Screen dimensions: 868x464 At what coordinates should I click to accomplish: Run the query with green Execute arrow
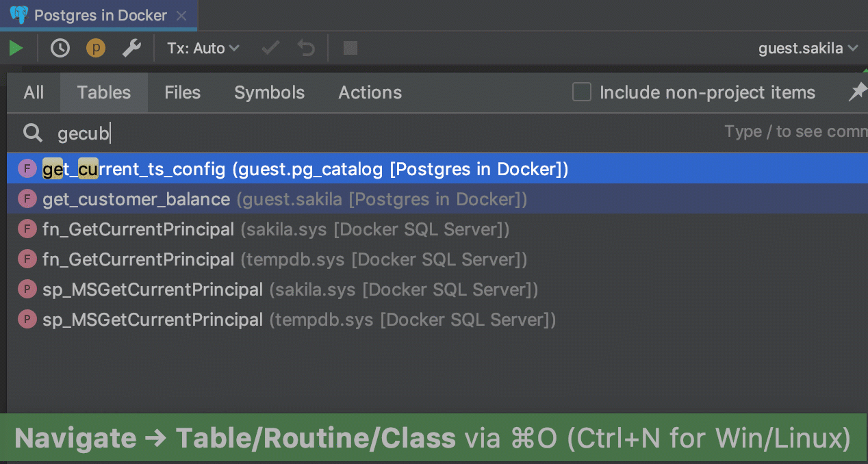(16, 48)
